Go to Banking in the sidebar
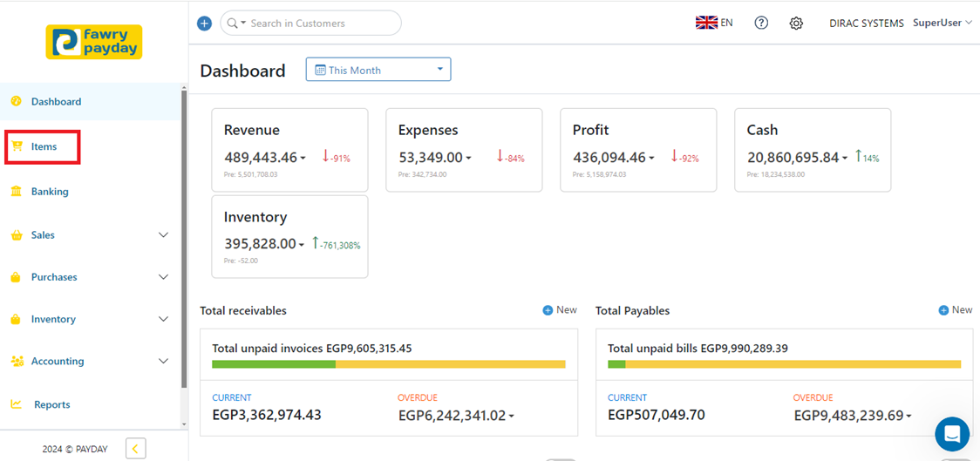 pyautogui.click(x=50, y=192)
